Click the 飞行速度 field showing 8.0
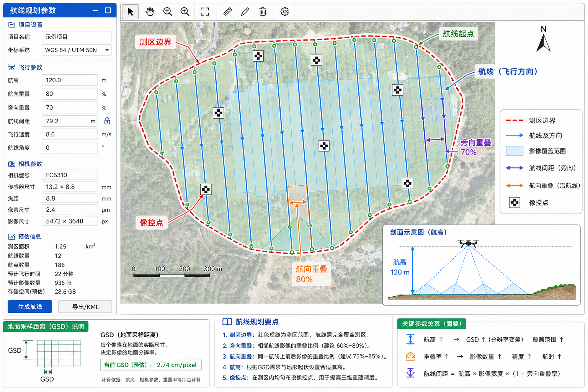 70,134
